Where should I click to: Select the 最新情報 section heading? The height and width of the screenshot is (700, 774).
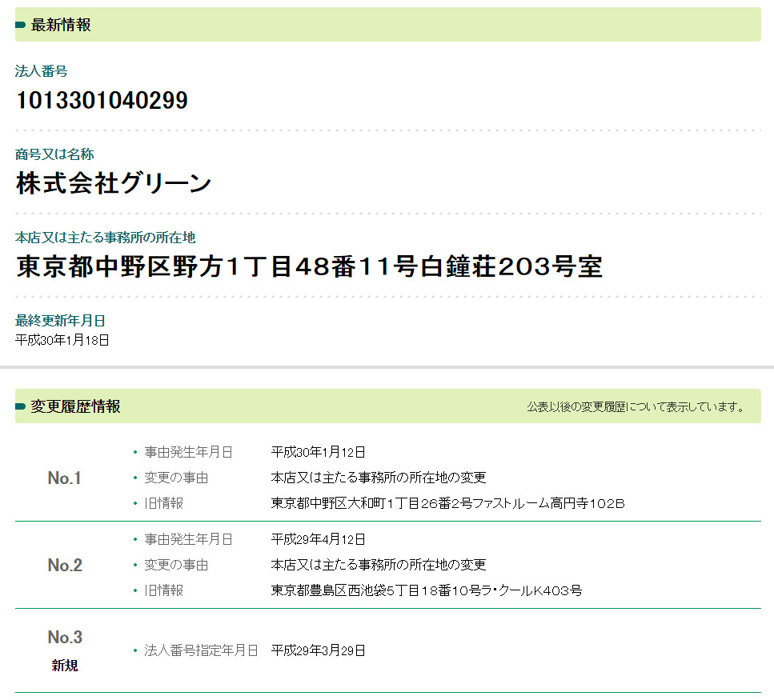(x=61, y=25)
